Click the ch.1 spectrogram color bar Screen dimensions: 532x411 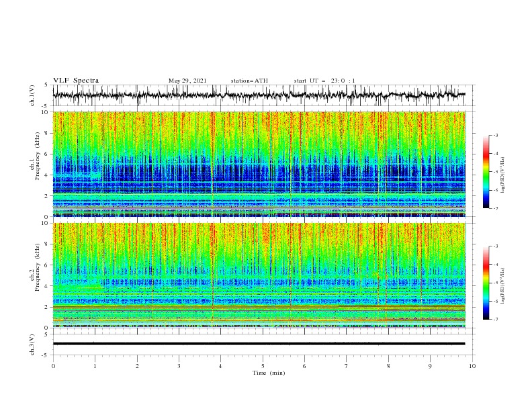(486, 172)
